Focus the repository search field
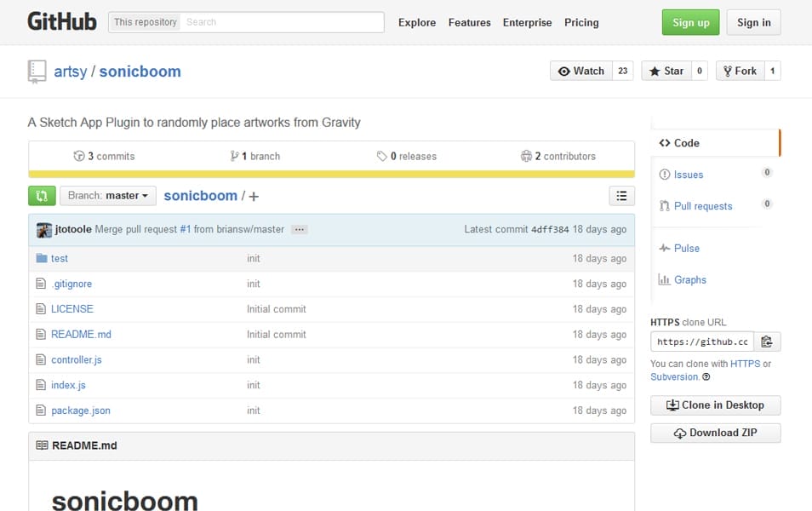The image size is (812, 511). (x=281, y=22)
